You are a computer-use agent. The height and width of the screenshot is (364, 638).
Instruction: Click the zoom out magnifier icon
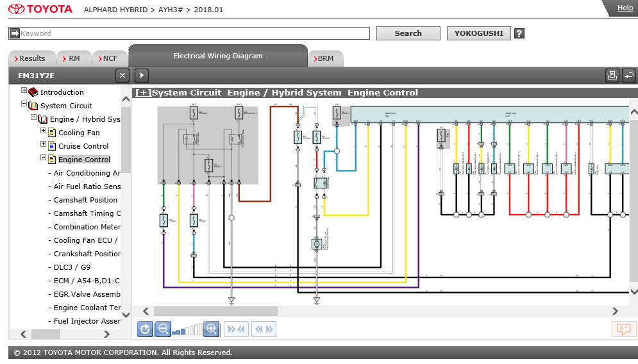163,329
